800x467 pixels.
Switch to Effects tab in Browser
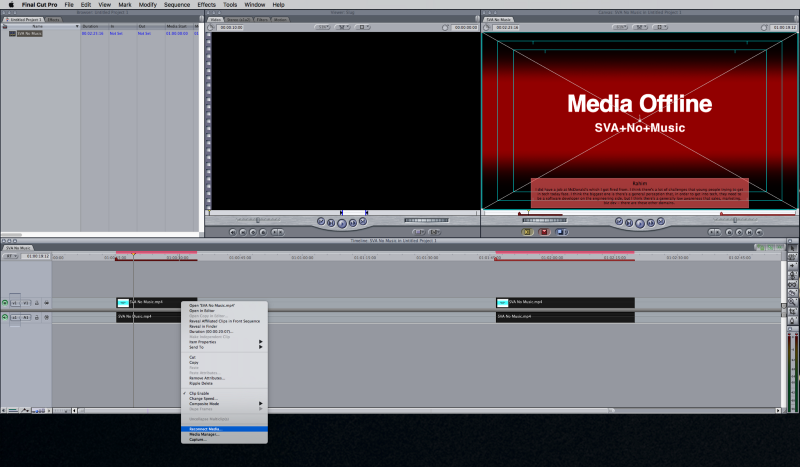pos(53,19)
